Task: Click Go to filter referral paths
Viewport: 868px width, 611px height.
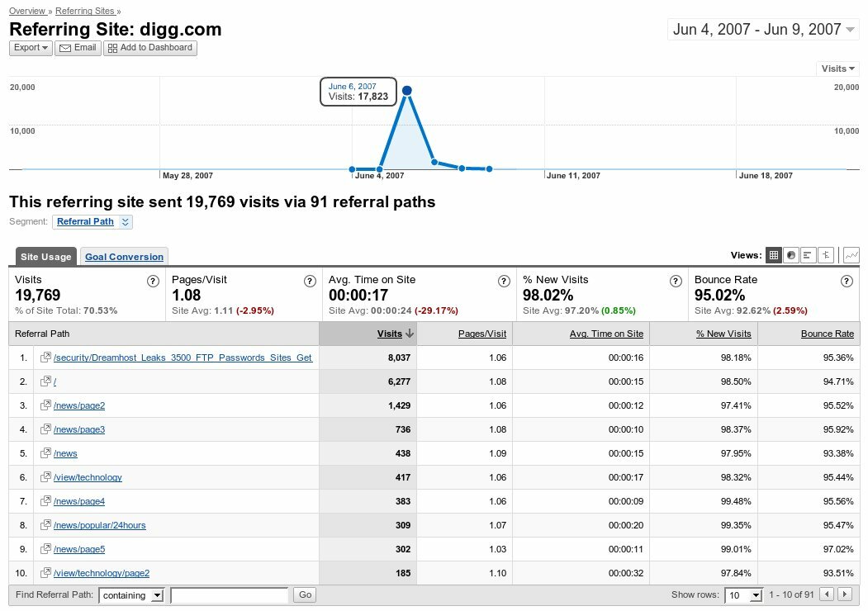Action: point(305,594)
